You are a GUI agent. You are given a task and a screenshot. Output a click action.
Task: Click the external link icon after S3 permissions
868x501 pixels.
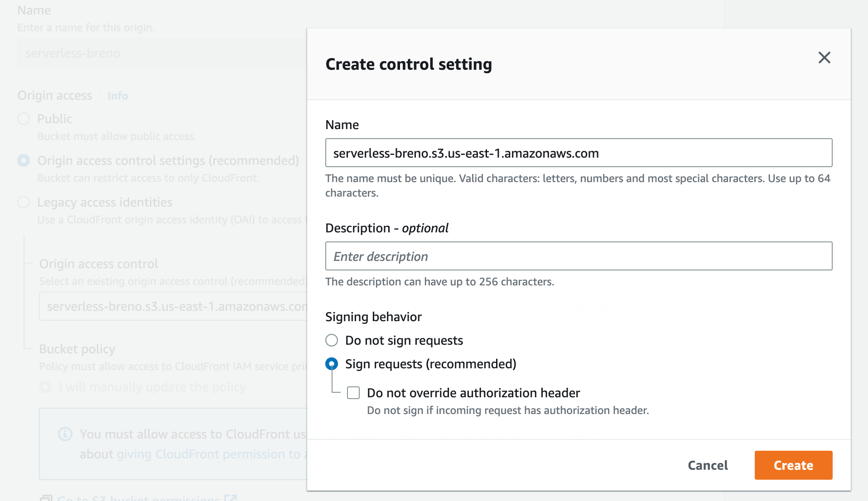(x=231, y=498)
